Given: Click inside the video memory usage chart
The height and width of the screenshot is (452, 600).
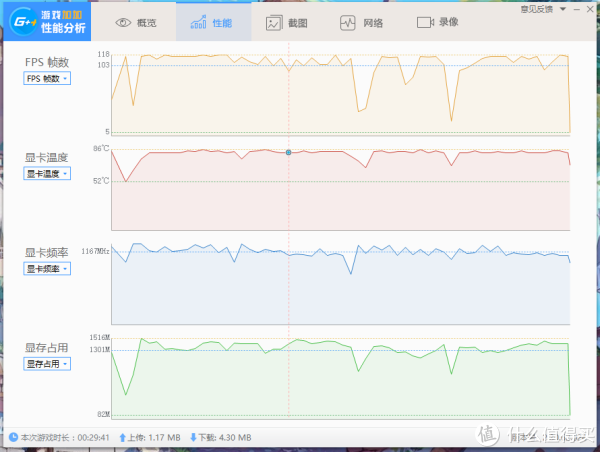Looking at the screenshot, I should click(x=341, y=378).
